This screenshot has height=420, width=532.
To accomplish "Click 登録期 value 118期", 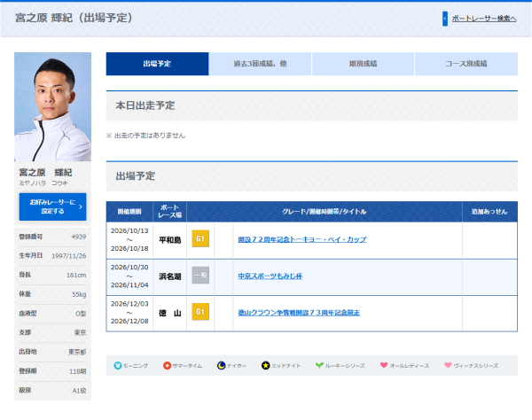I will (78, 371).
